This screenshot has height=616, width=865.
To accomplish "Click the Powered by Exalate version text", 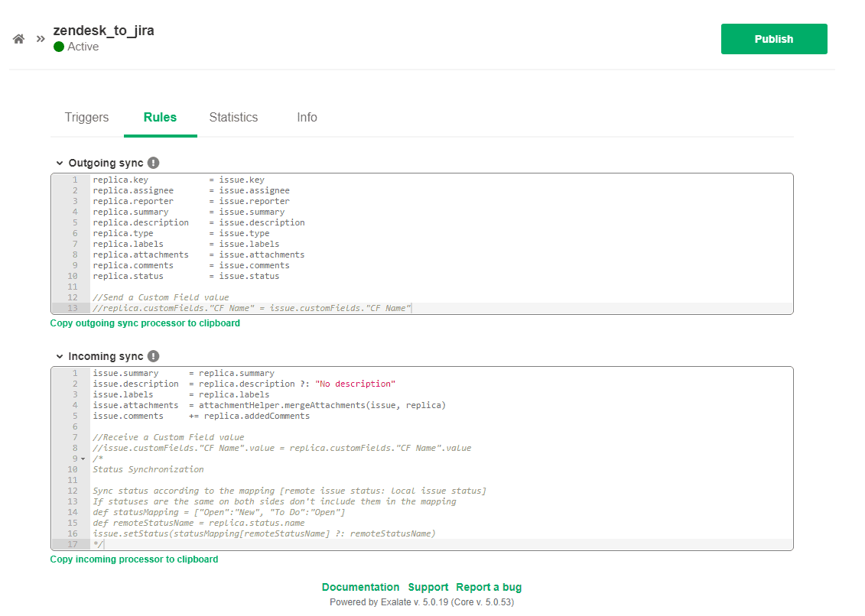I will click(x=422, y=602).
